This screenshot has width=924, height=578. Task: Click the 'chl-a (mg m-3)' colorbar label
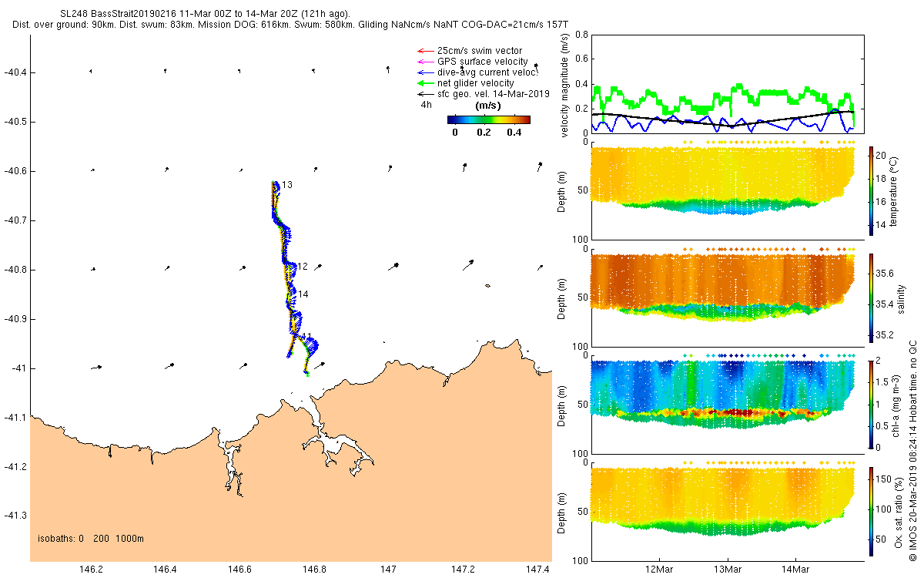click(x=896, y=405)
